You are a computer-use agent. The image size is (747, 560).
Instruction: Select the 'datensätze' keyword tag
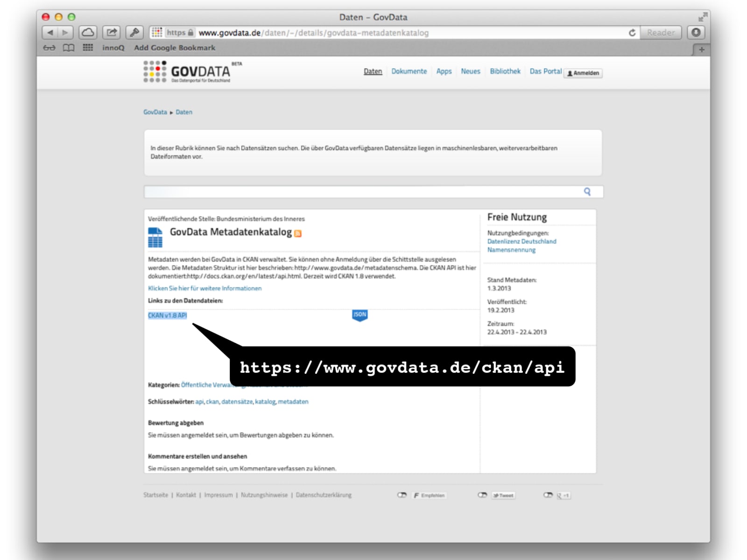click(x=237, y=402)
